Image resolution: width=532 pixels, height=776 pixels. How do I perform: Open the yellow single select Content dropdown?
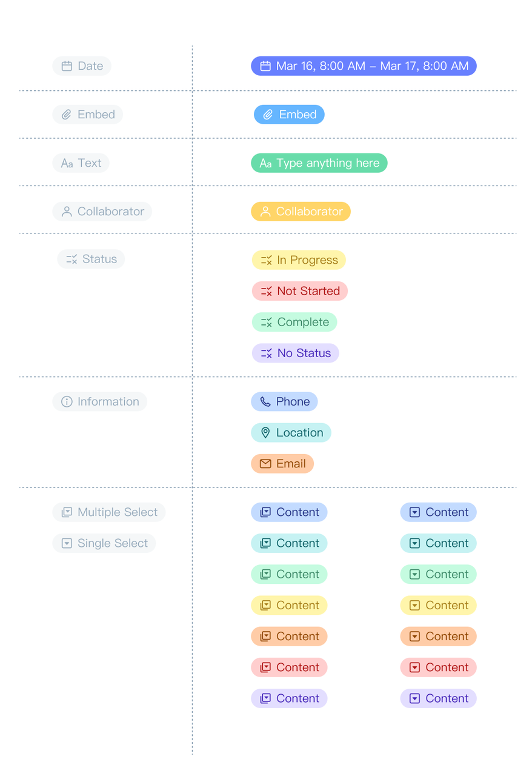(438, 605)
